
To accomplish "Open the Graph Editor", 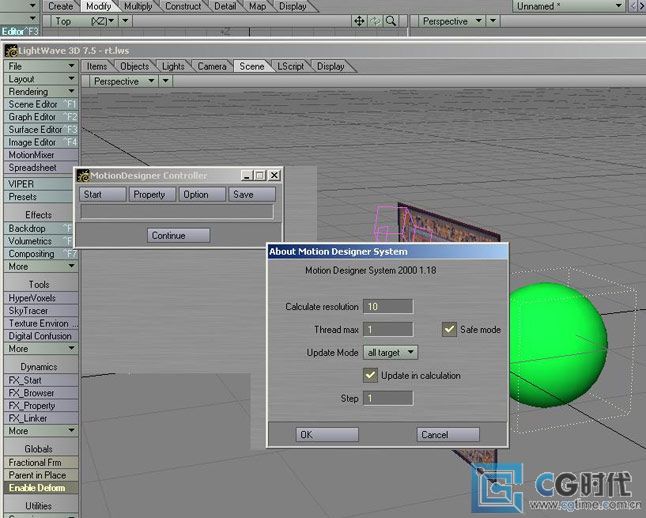I will pos(41,117).
